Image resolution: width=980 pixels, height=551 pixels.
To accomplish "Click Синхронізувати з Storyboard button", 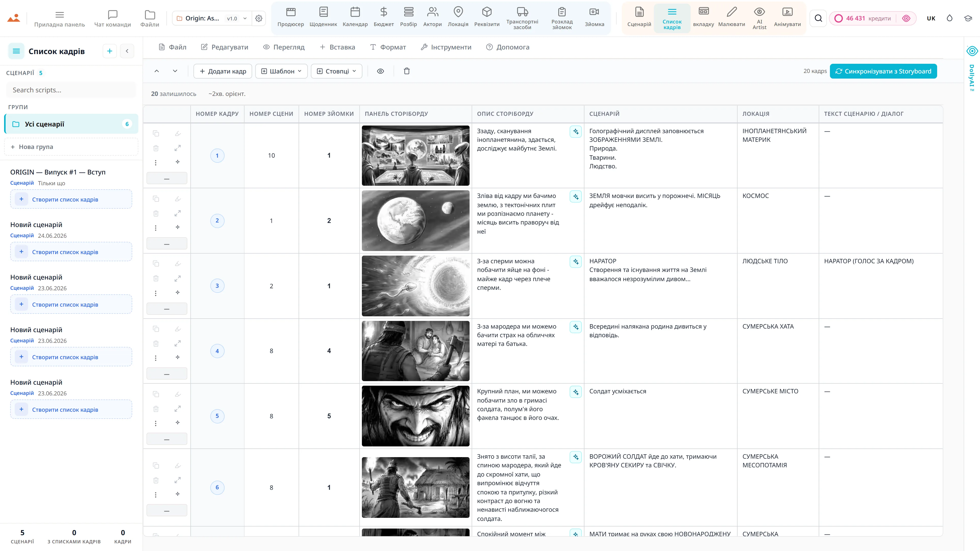I will pos(883,71).
